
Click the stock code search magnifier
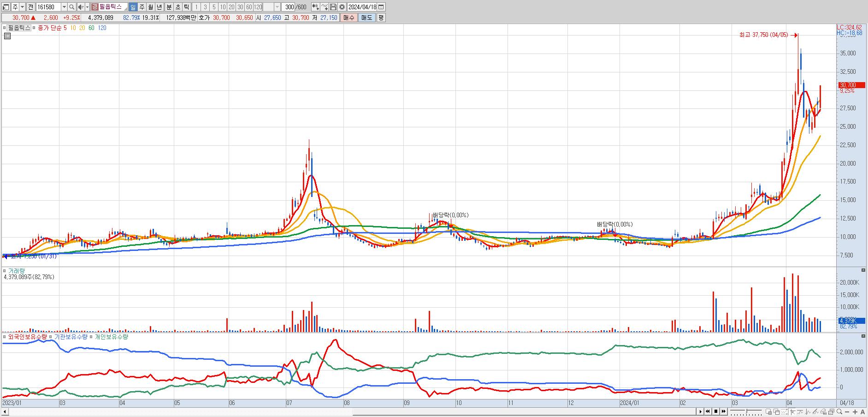coord(72,7)
